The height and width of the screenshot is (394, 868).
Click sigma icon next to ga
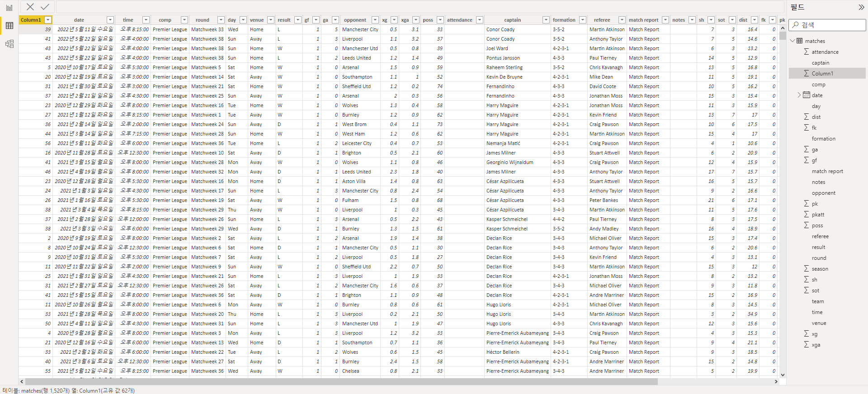click(x=807, y=150)
